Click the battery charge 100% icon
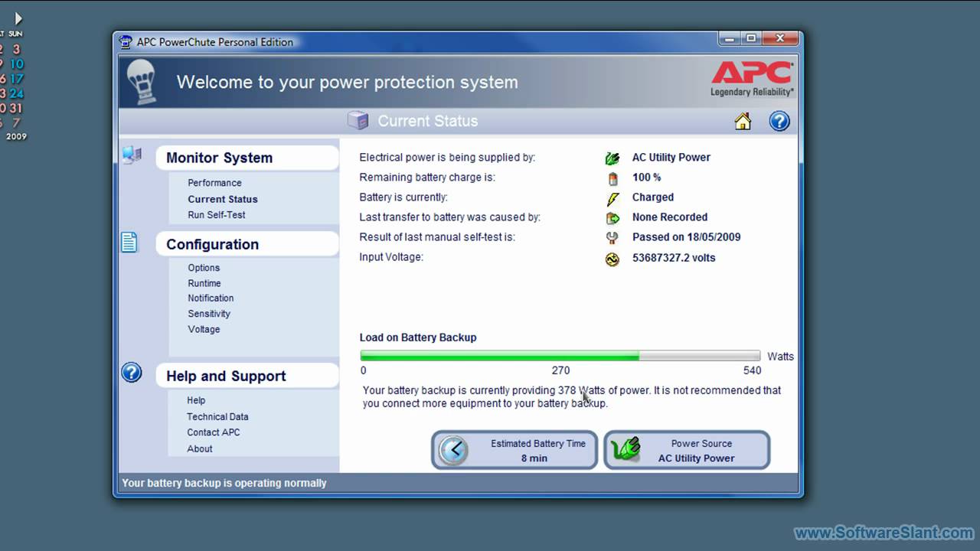Viewport: 980px width, 551px height. [x=612, y=178]
